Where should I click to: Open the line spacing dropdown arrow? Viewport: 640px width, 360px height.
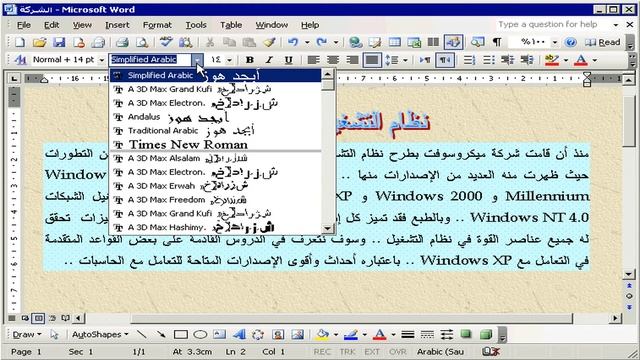point(405,60)
